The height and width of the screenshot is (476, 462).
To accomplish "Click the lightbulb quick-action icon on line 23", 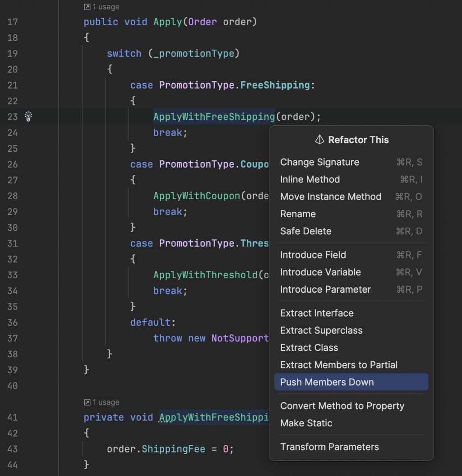I will pyautogui.click(x=28, y=117).
